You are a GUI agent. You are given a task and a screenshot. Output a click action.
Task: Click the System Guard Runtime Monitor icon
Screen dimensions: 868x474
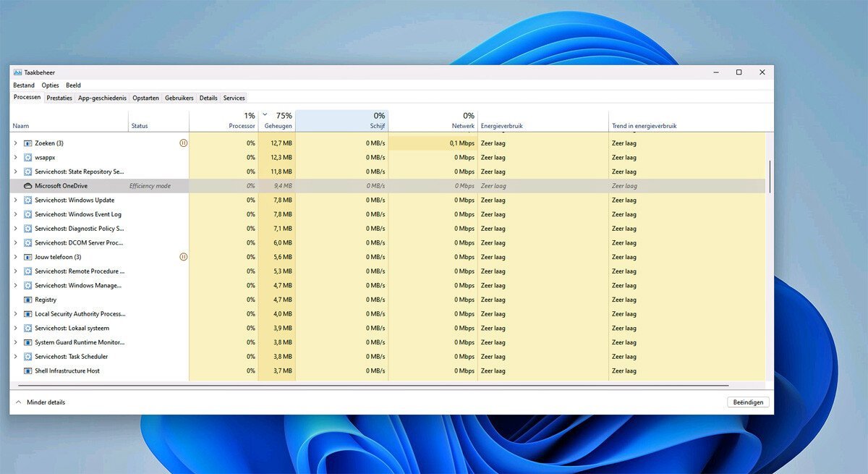coord(28,342)
